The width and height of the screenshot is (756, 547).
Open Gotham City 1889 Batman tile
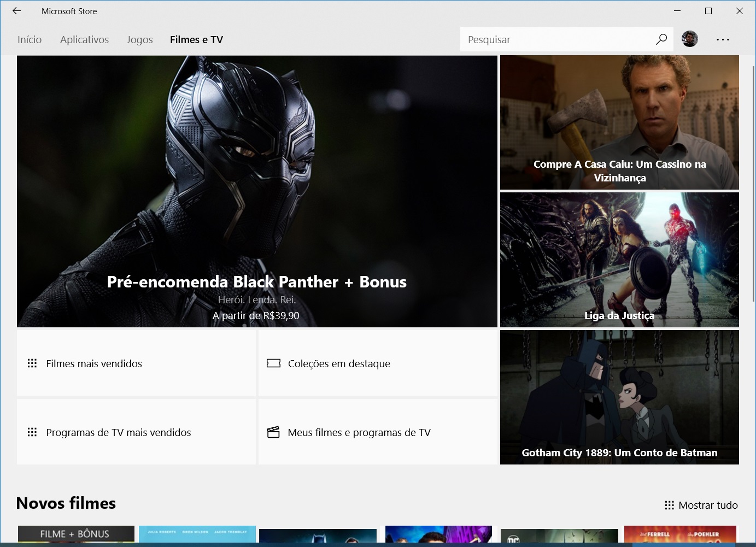click(619, 397)
